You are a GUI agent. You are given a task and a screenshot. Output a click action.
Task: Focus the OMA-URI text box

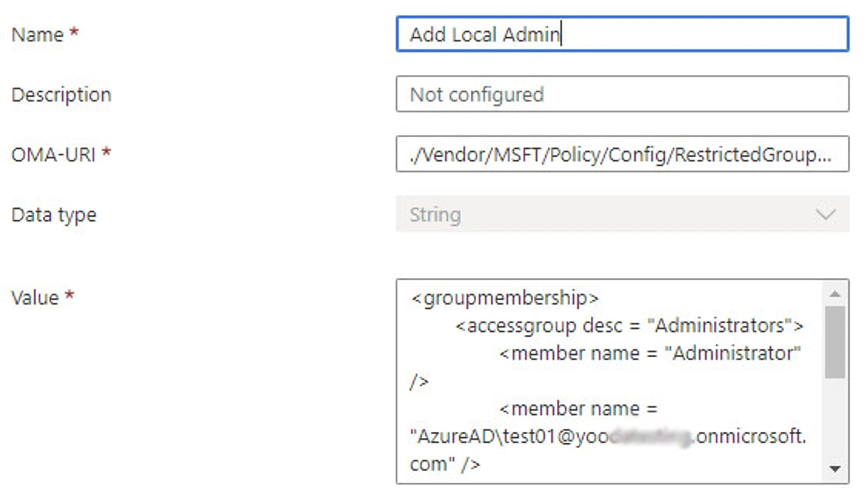coord(622,155)
